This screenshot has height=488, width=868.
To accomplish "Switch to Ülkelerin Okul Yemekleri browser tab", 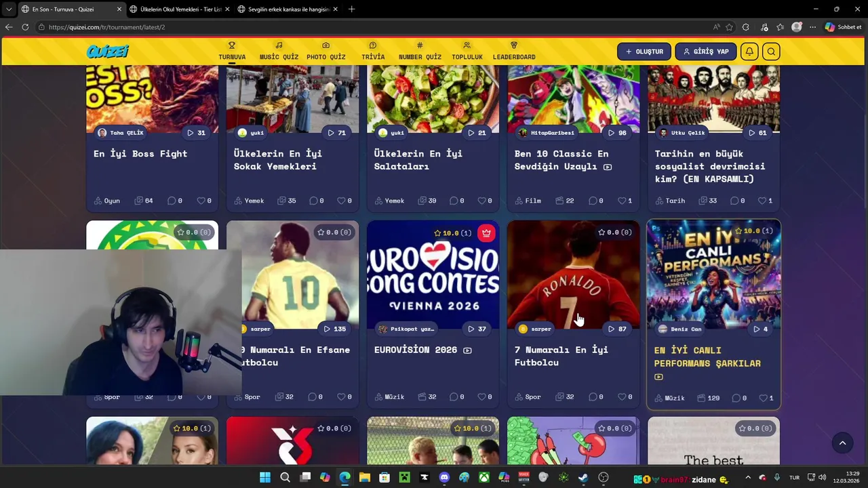I will 180,9.
